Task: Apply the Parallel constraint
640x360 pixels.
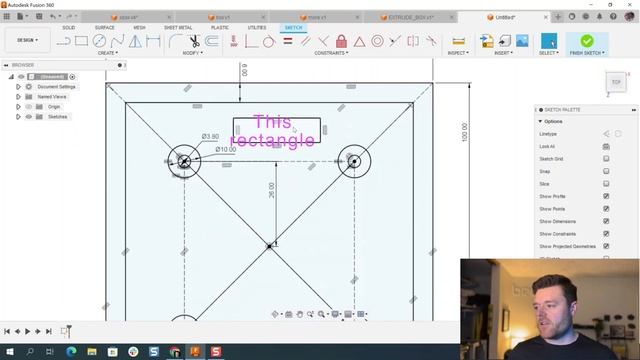Action: coord(305,41)
